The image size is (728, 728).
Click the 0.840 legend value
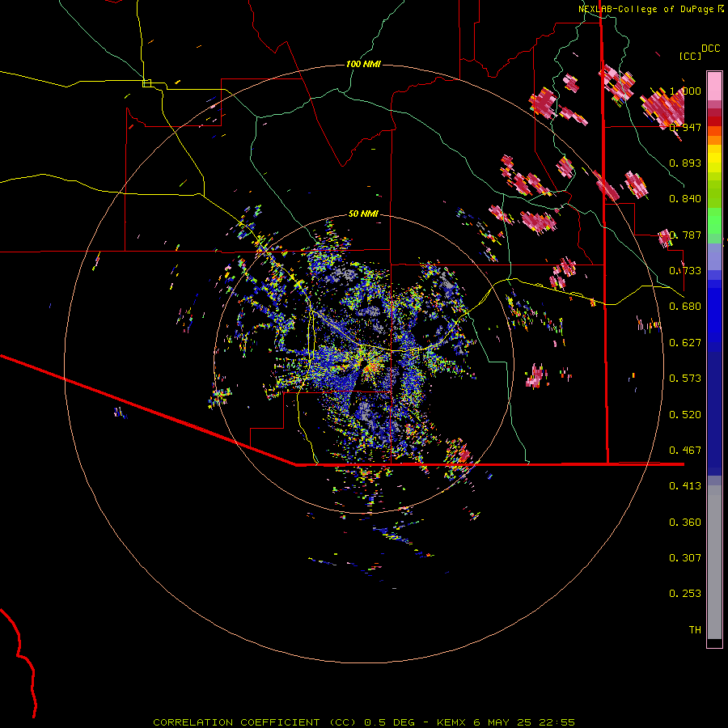[685, 198]
